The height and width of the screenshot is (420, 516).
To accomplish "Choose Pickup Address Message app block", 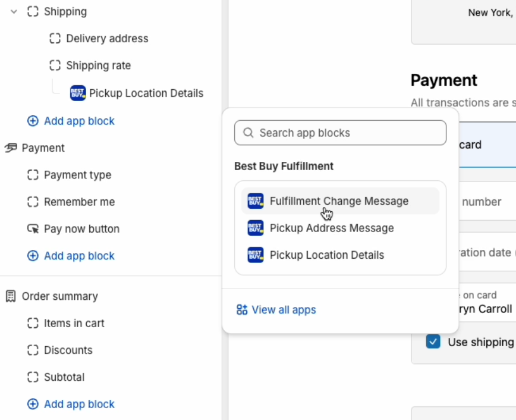I will 340,228.
